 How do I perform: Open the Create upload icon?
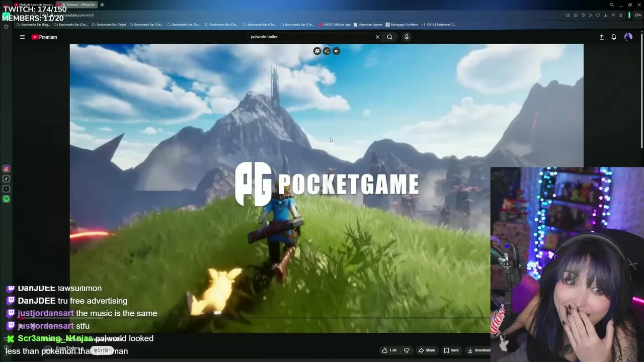[601, 37]
